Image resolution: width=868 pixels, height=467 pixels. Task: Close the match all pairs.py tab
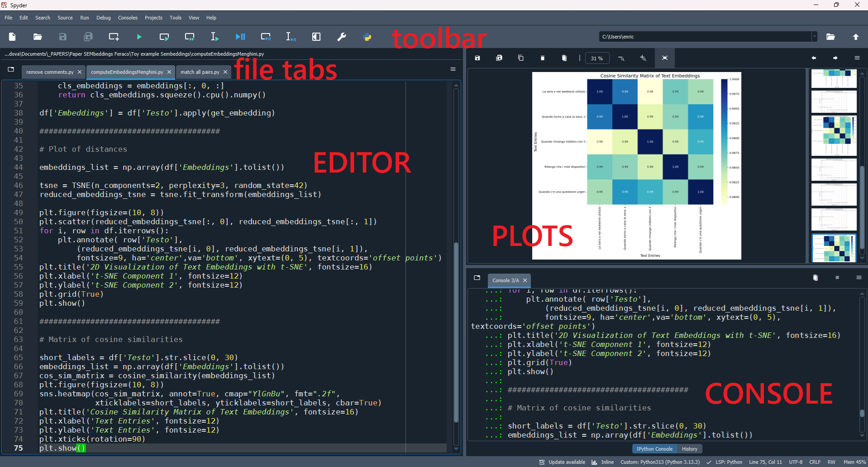tap(225, 72)
